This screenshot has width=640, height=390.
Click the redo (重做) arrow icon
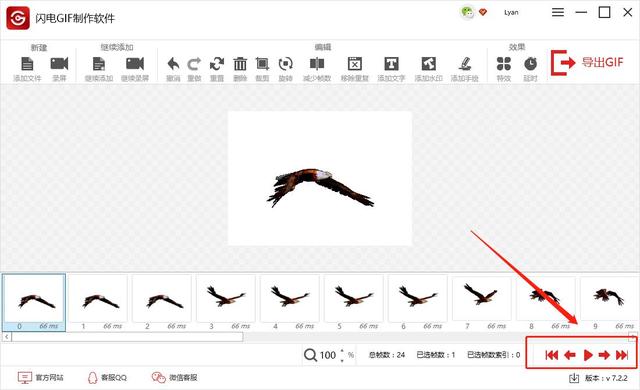click(x=194, y=64)
